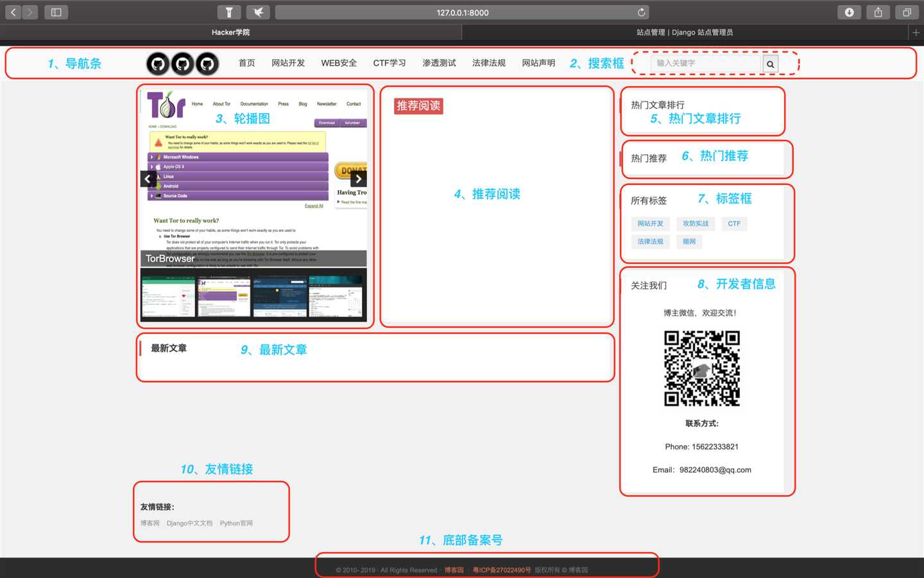The height and width of the screenshot is (578, 924).
Task: Select the green first carousel thumbnail
Action: pyautogui.click(x=168, y=296)
